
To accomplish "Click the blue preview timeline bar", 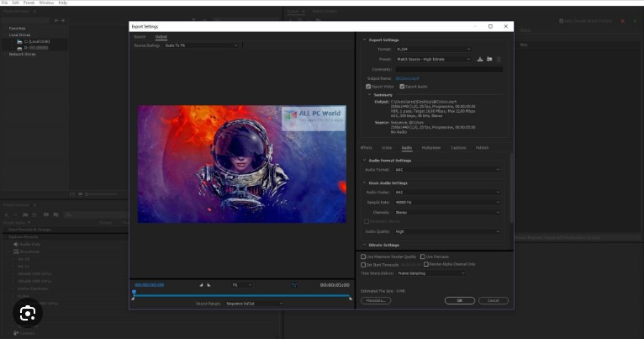I will point(242,295).
